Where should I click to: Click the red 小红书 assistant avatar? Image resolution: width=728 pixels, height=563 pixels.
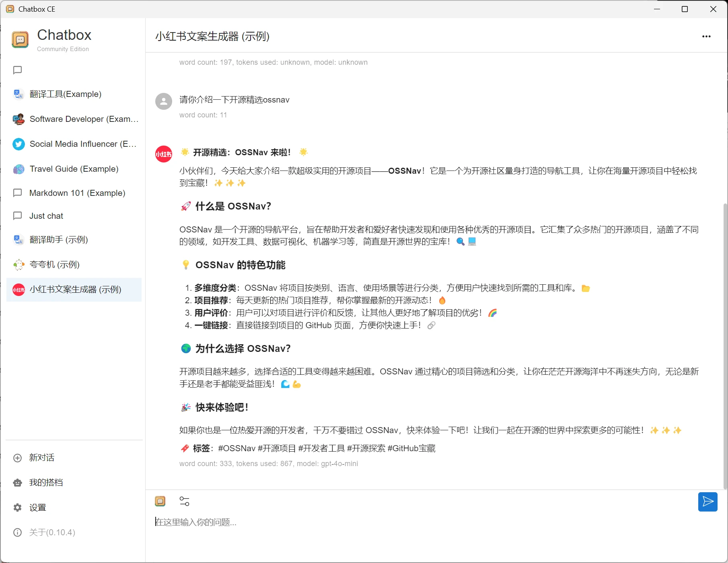click(164, 154)
